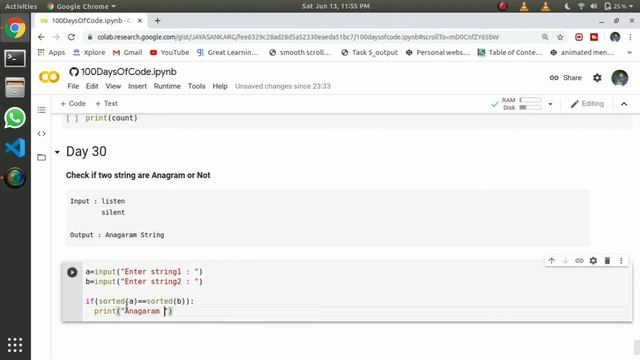Bookmark this page star icon

(x=560, y=37)
